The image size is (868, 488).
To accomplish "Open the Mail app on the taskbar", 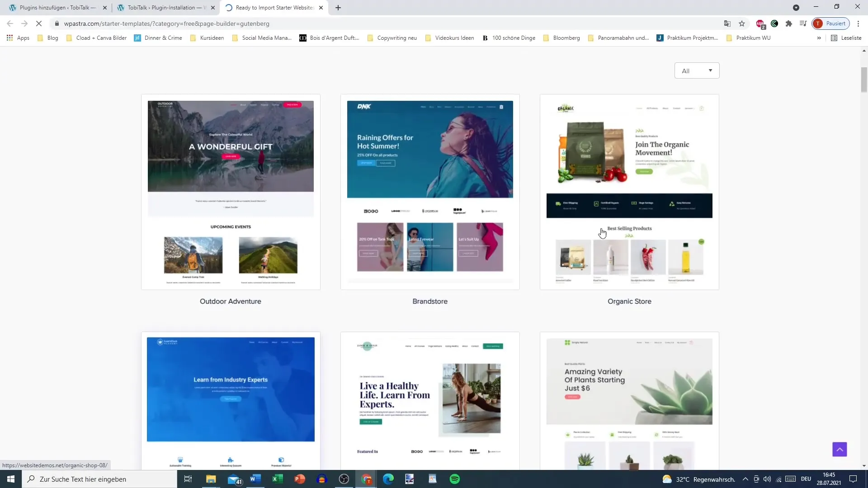I will (x=234, y=479).
